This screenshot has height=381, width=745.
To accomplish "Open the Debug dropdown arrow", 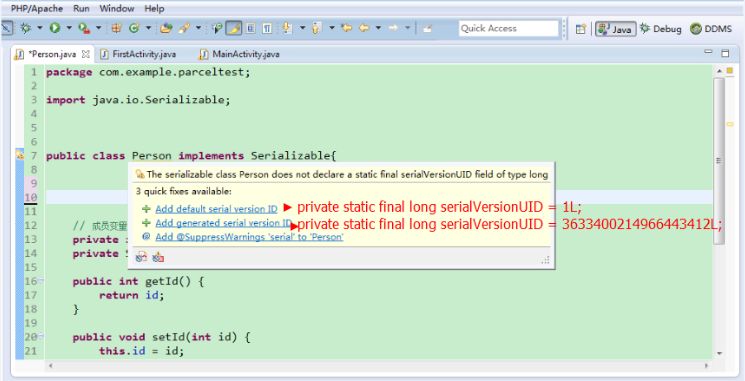I will (x=40, y=28).
